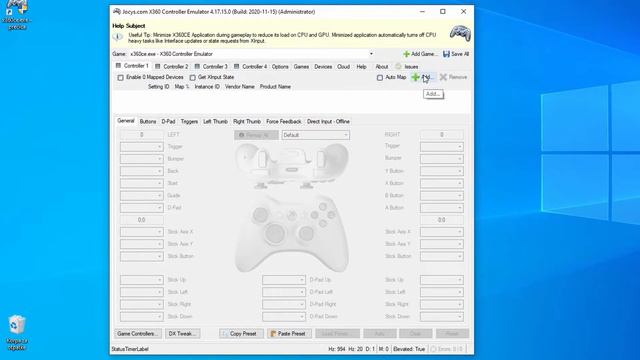This screenshot has width=640, height=360.
Task: Select the Triggers sub-tab
Action: 189,122
